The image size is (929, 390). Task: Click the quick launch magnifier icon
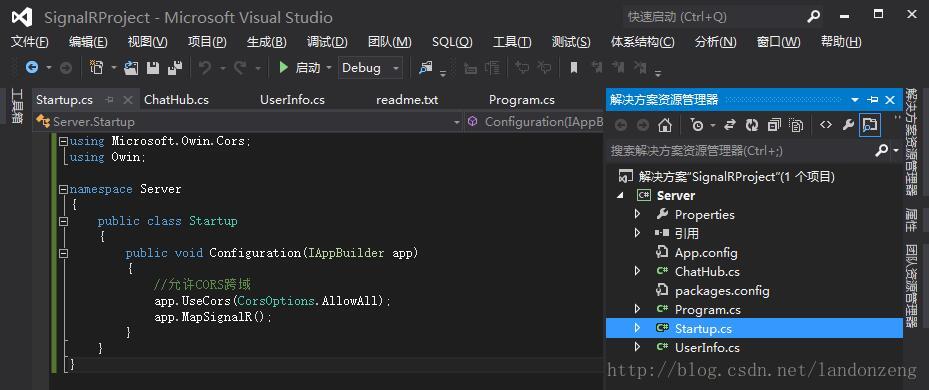tap(813, 17)
